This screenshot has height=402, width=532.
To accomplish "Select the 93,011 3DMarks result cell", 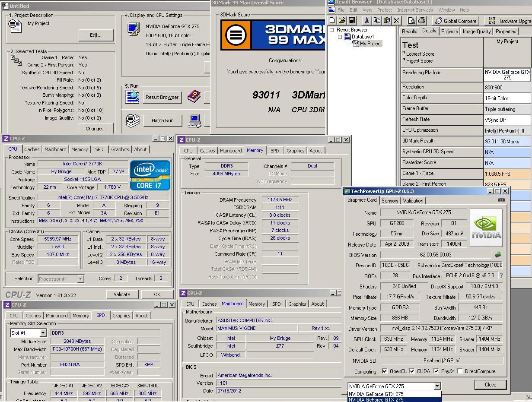I will point(507,141).
